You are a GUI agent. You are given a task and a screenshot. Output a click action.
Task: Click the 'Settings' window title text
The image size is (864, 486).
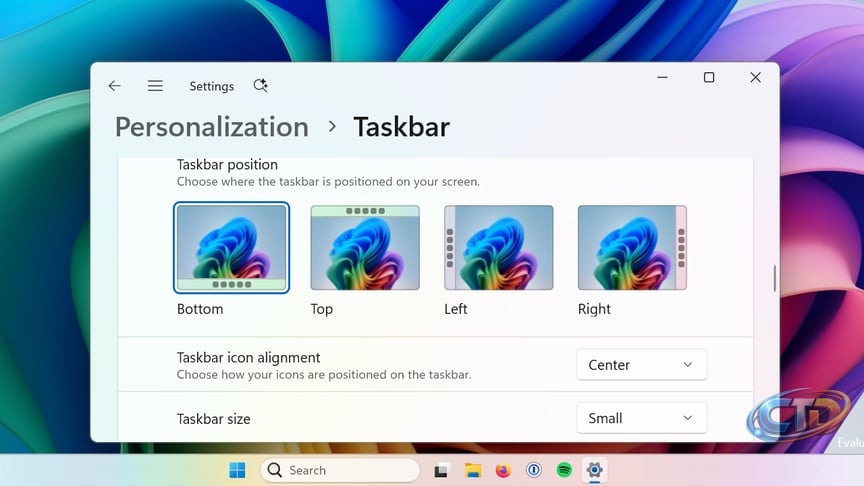pos(212,87)
